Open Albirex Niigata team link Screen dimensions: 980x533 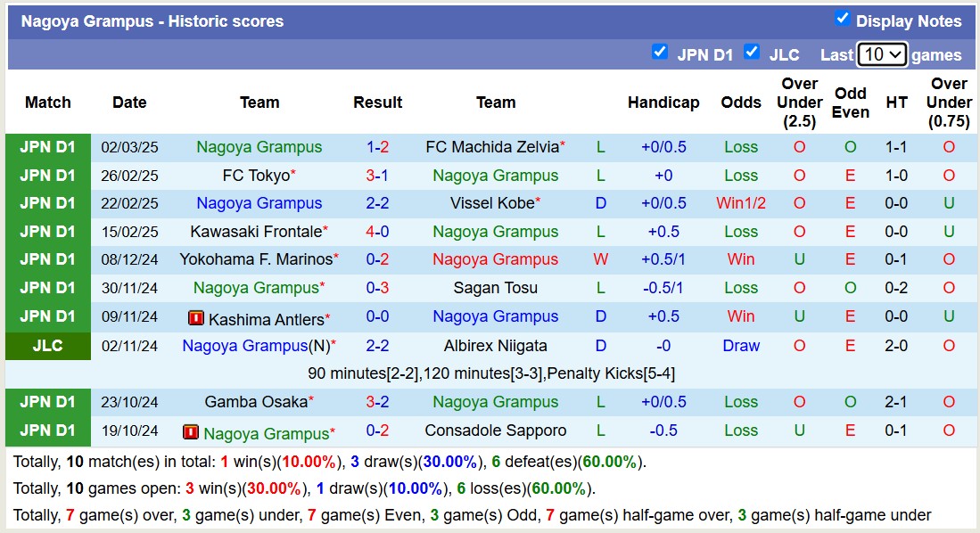click(x=495, y=346)
